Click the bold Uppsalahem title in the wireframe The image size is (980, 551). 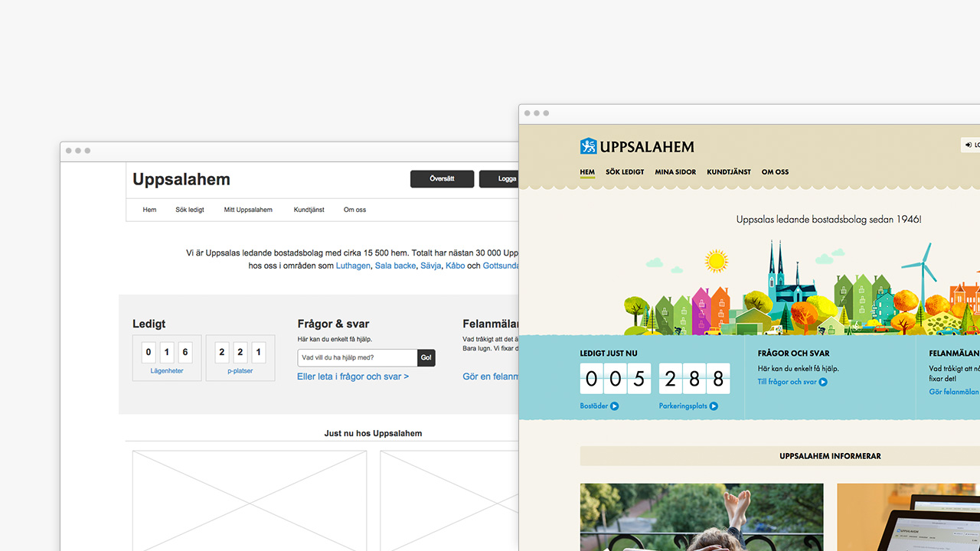point(181,179)
